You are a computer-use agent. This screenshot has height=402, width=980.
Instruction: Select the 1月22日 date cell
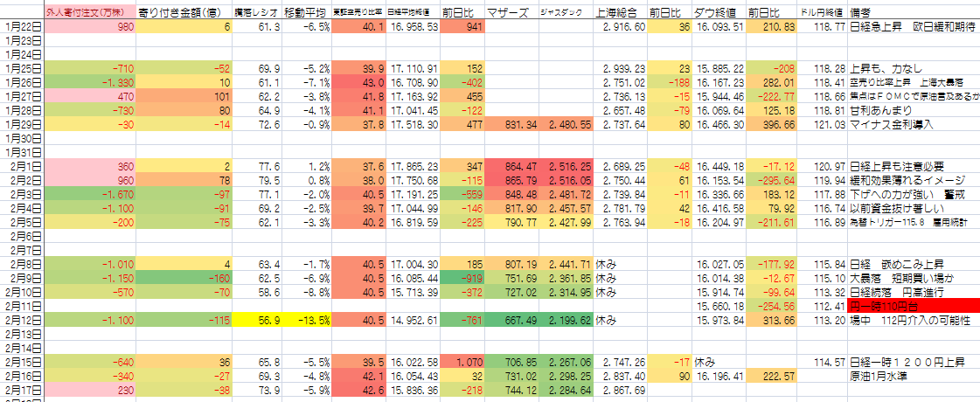pos(21,27)
